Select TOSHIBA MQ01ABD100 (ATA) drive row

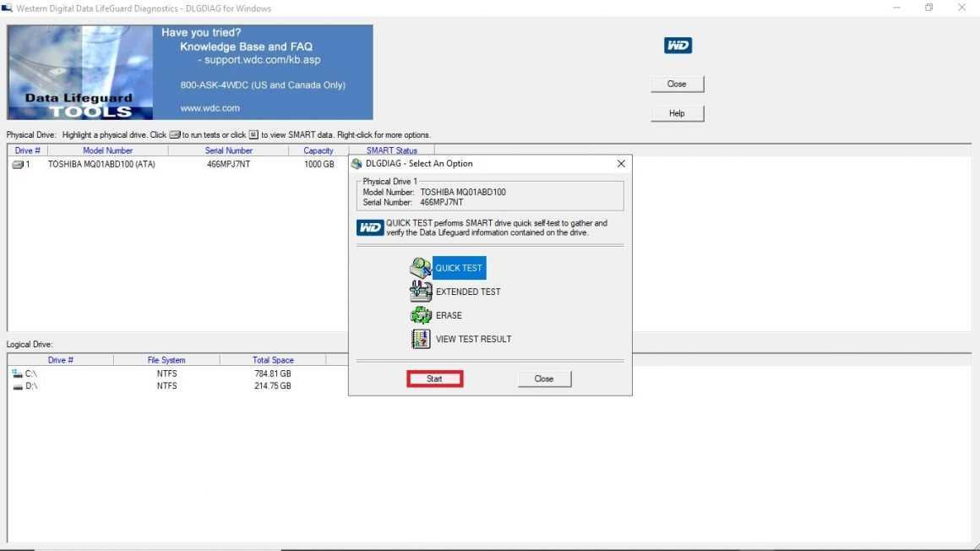coord(101,165)
